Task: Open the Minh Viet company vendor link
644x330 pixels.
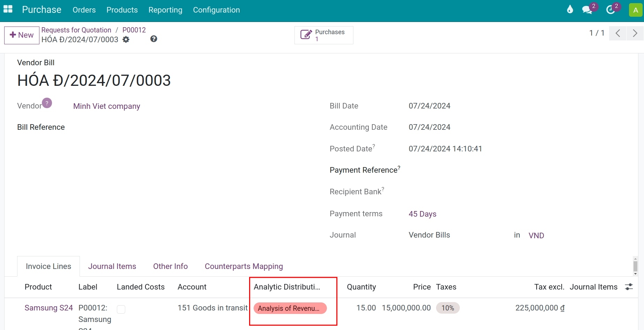Action: coord(106,106)
